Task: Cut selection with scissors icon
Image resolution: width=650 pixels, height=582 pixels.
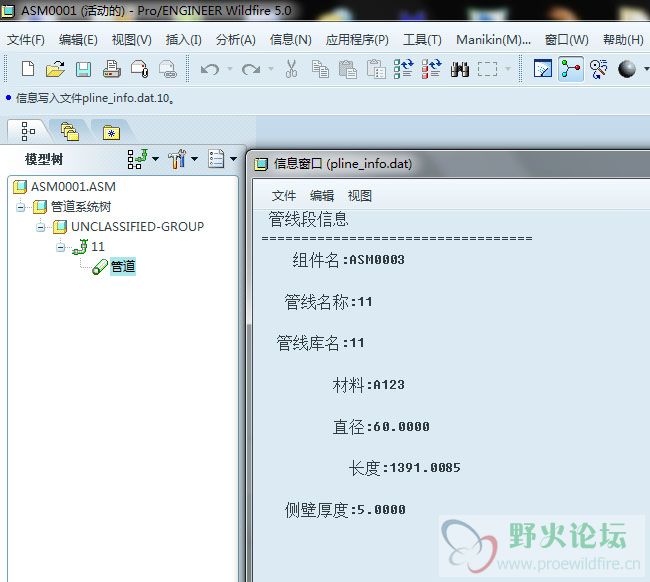Action: coord(291,69)
